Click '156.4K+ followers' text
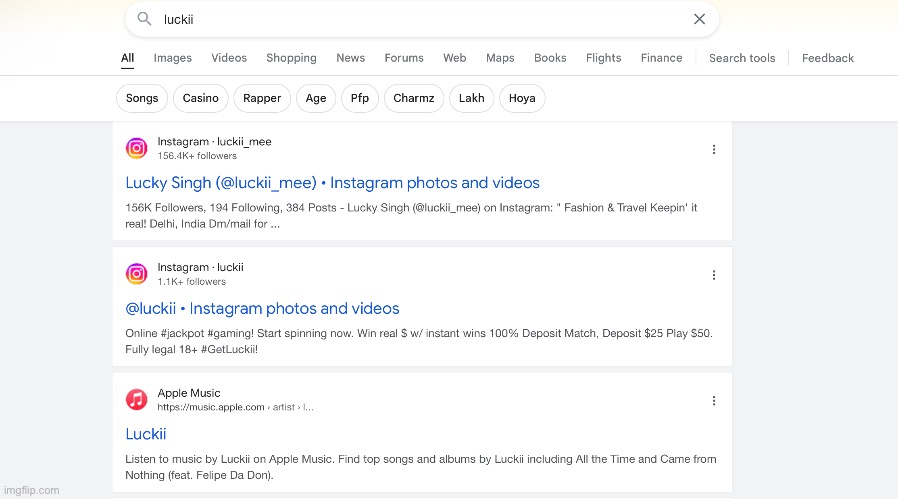The height and width of the screenshot is (499, 898). coord(197,156)
